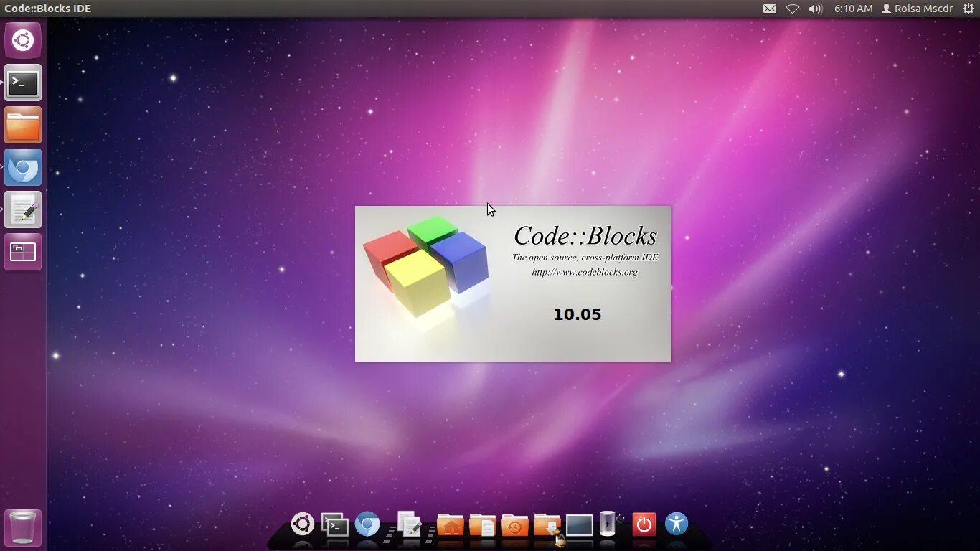
Task: Open the recent-files clock folder in dock
Action: (x=515, y=525)
